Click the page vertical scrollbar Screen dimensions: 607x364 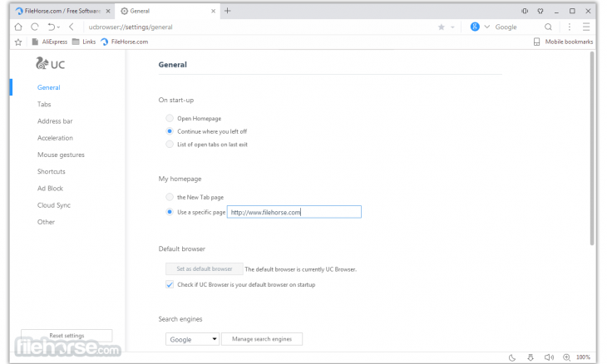[x=592, y=149]
